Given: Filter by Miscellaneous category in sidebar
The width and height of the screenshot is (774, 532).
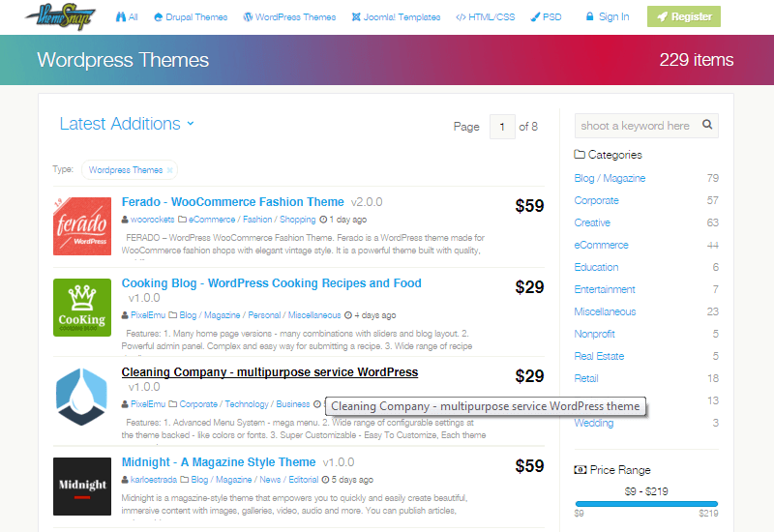Looking at the screenshot, I should pyautogui.click(x=605, y=311).
